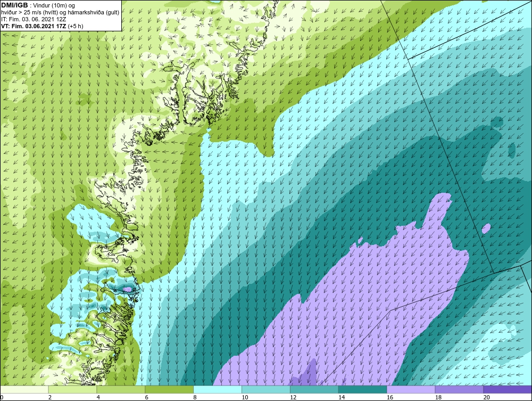
Task: Click the scale label 12
Action: 293,397
